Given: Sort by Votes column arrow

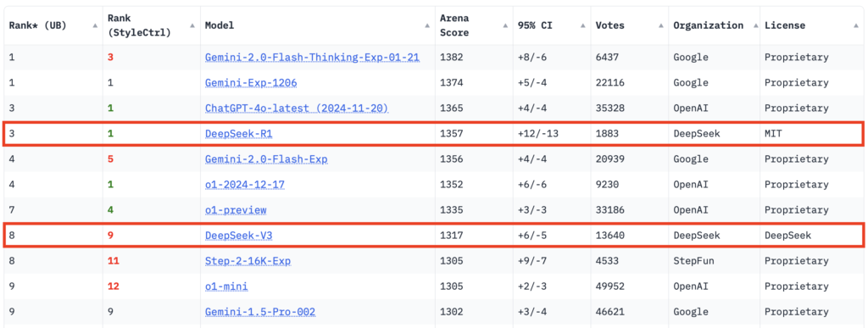Looking at the screenshot, I should click(x=661, y=25).
